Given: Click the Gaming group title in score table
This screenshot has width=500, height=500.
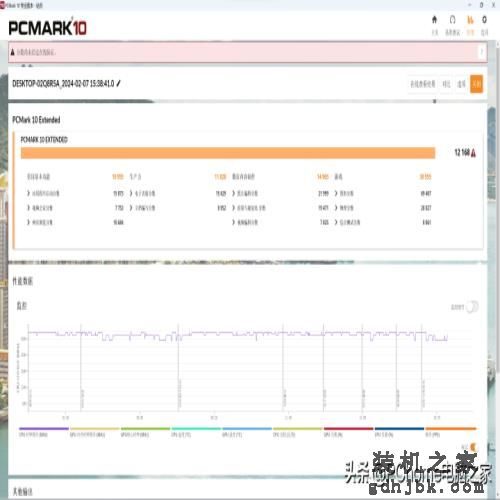Looking at the screenshot, I should 338,177.
